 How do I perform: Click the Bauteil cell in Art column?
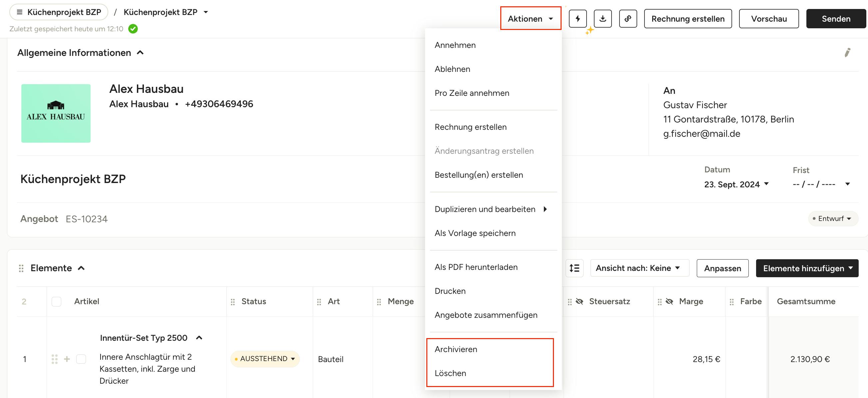pos(330,359)
